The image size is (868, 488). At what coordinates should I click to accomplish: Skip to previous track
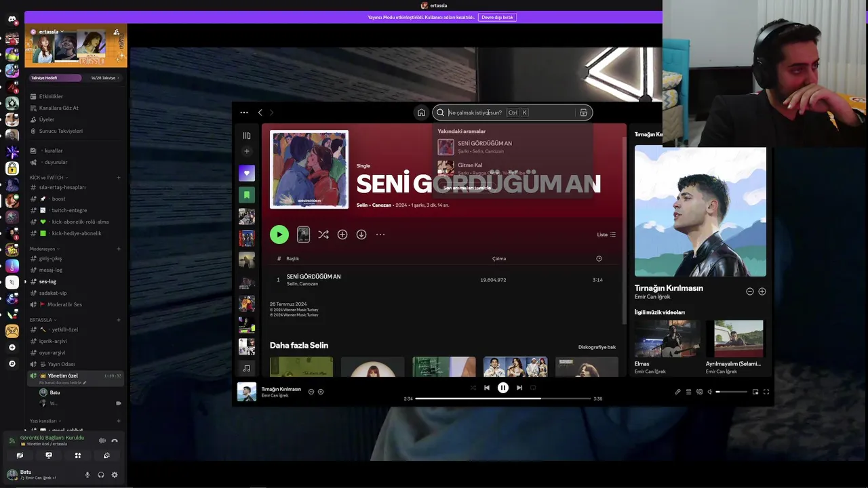[x=486, y=388]
